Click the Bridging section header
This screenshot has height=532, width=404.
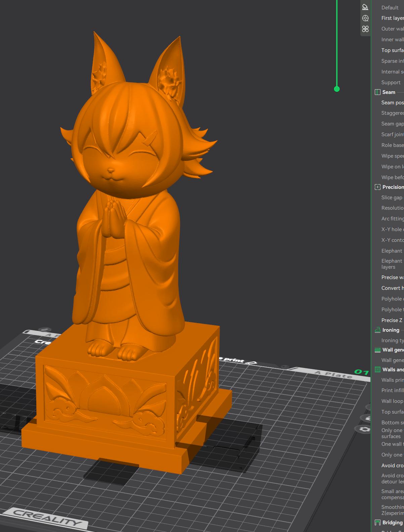click(x=392, y=523)
